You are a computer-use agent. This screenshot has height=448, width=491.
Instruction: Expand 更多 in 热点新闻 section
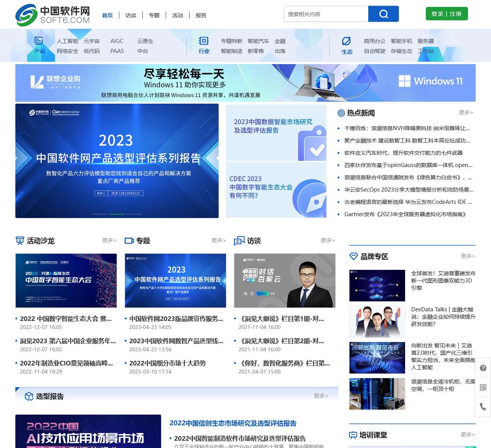pos(466,112)
